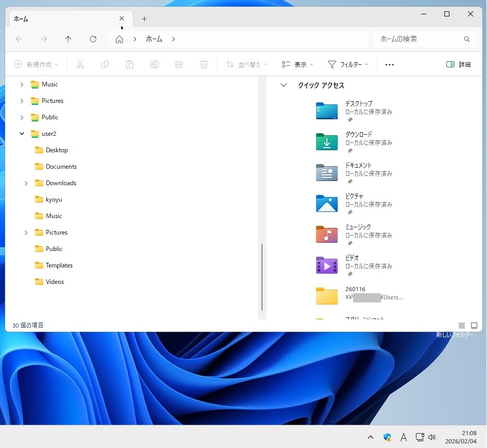The width and height of the screenshot is (487, 448).
Task: Switch to large thumbnails view in status bar
Action: pyautogui.click(x=474, y=326)
